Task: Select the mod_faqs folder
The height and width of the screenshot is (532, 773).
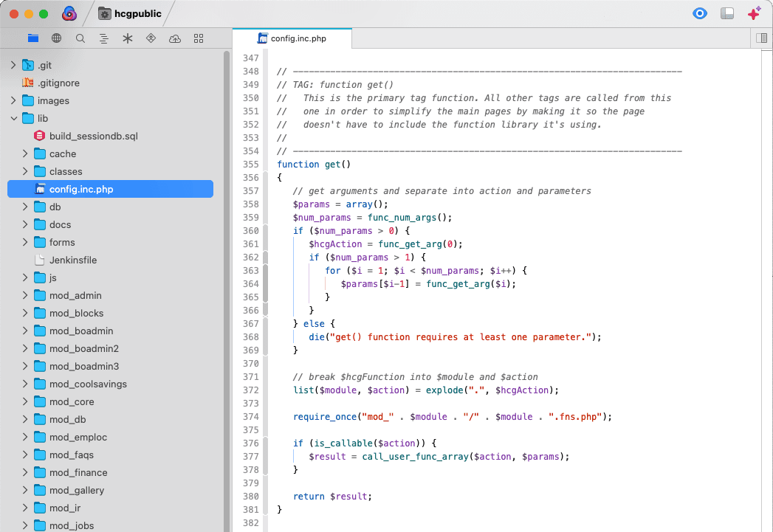Action: point(72,455)
